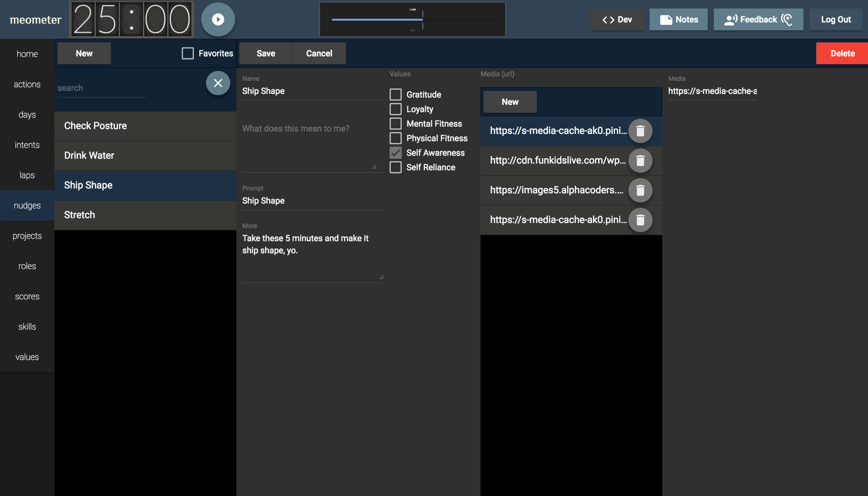Image resolution: width=868 pixels, height=496 pixels.
Task: Enable the Physical Fitness value
Action: [395, 138]
